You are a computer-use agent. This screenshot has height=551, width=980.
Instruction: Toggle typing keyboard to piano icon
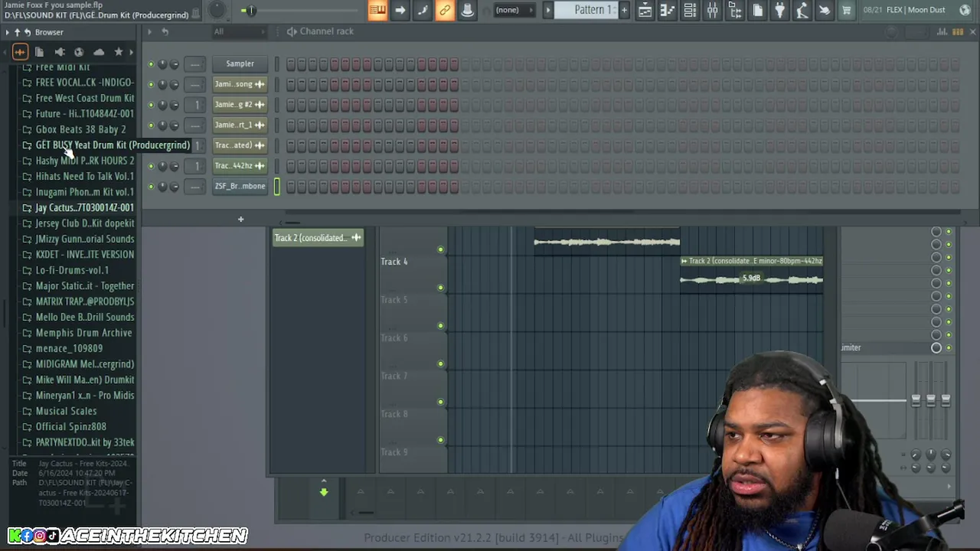[x=377, y=10]
